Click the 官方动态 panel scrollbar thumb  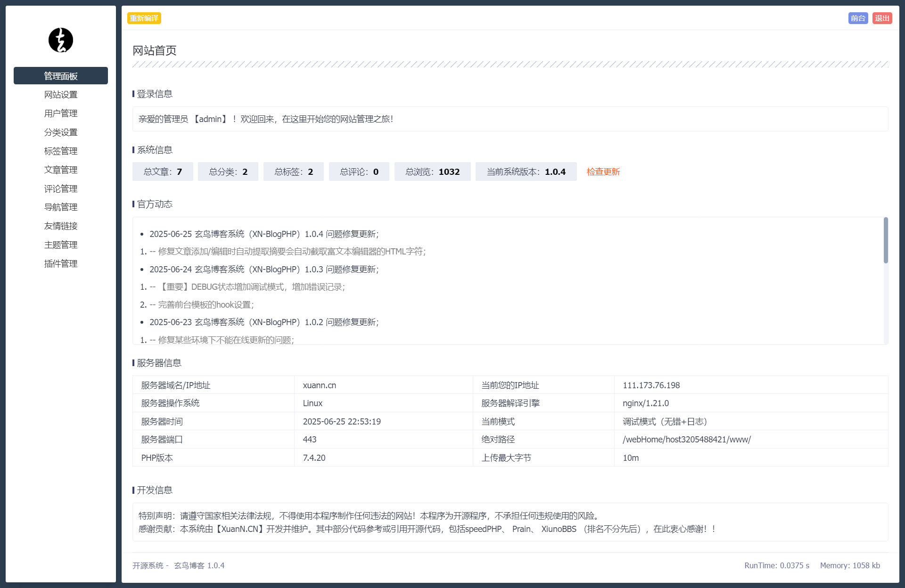pyautogui.click(x=886, y=240)
